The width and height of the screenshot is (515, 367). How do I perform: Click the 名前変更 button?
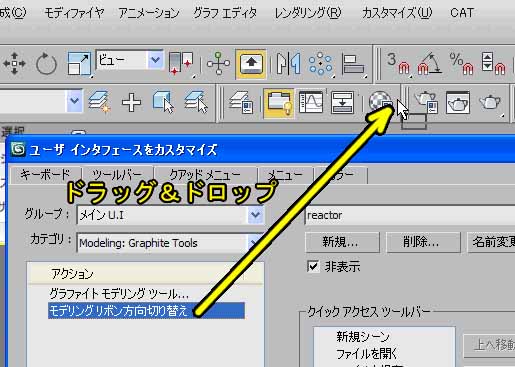click(x=491, y=242)
